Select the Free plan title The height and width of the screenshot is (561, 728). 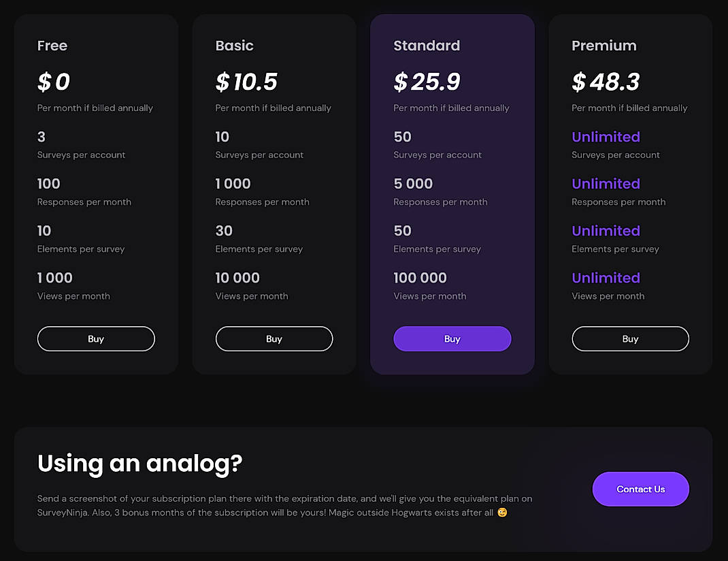click(52, 46)
